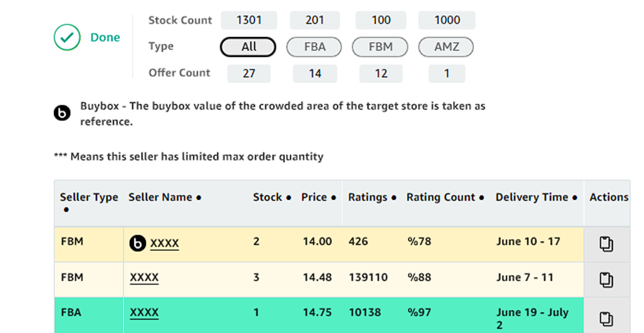Open the XXXX seller link in the FBA row

pyautogui.click(x=144, y=313)
